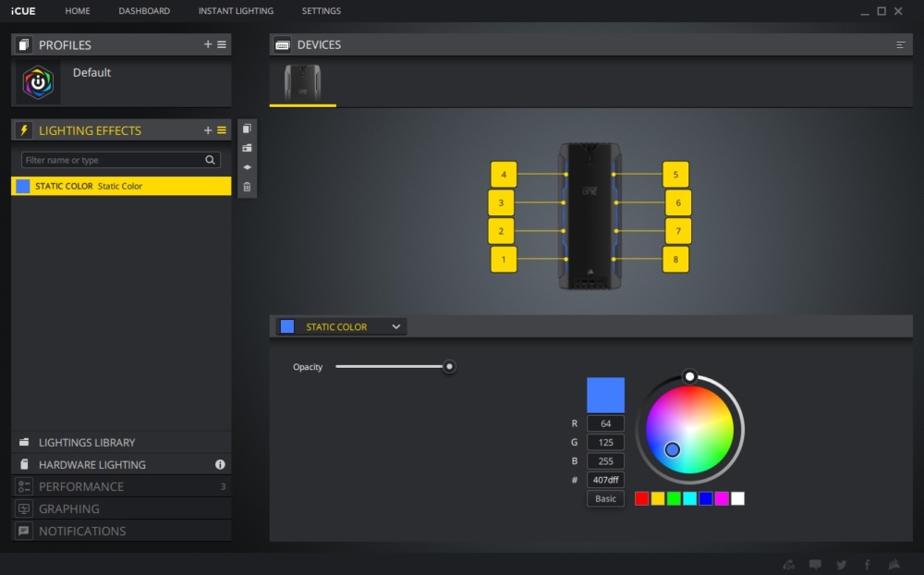Click the forum icon in the footer
924x575 pixels.
pos(789,565)
